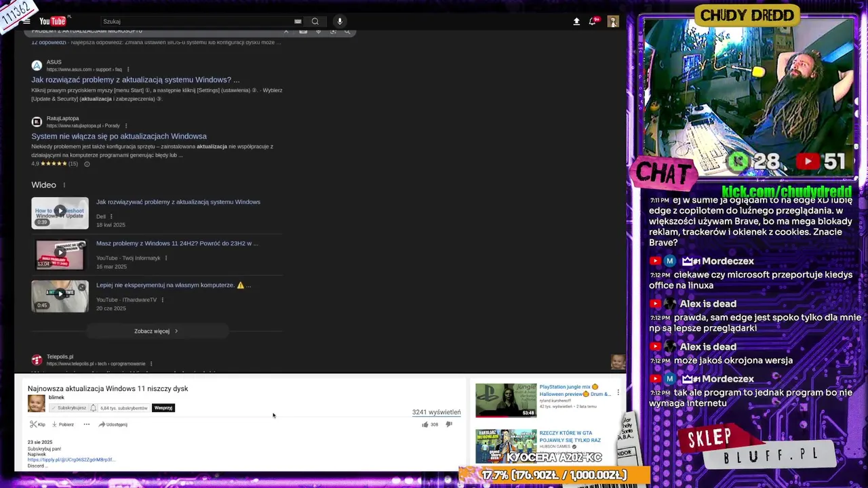The height and width of the screenshot is (488, 868).
Task: Open 'Masz problemy z Windows 11 24H2?' video link
Action: (x=177, y=243)
